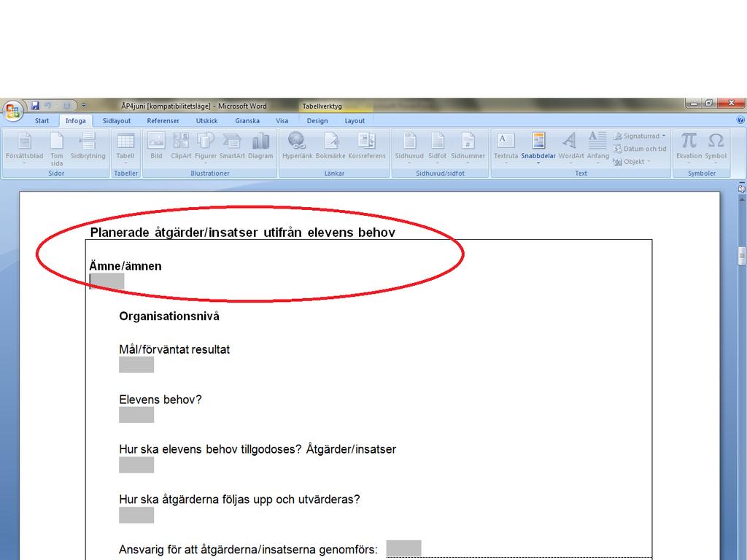Insert a Korsreferens cross-reference
Viewport: 747px width, 560px height.
point(367,147)
